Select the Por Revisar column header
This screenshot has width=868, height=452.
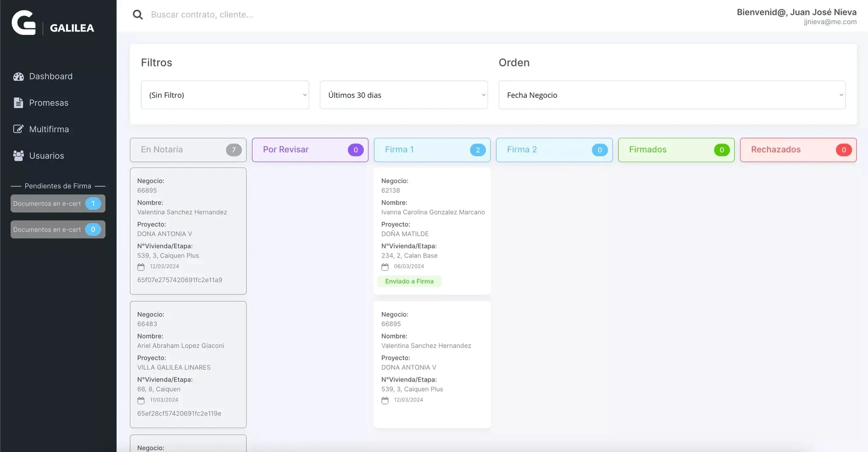pyautogui.click(x=310, y=150)
